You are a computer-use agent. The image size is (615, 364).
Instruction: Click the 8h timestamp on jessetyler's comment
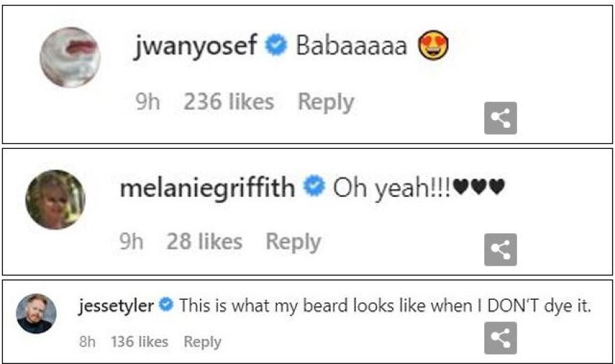(87, 342)
